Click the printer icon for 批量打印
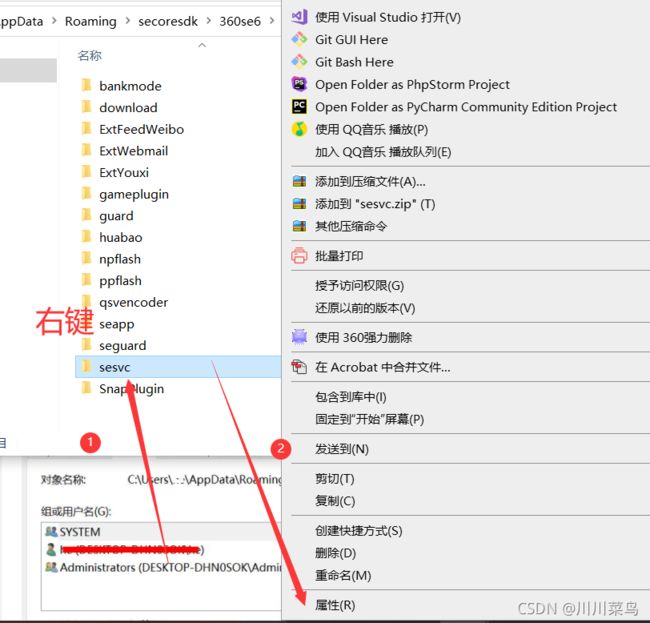 [x=299, y=255]
